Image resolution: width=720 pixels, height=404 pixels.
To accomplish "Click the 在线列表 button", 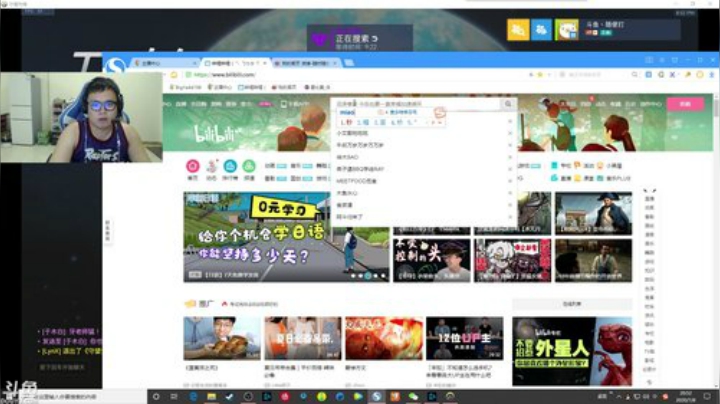I will tap(572, 304).
